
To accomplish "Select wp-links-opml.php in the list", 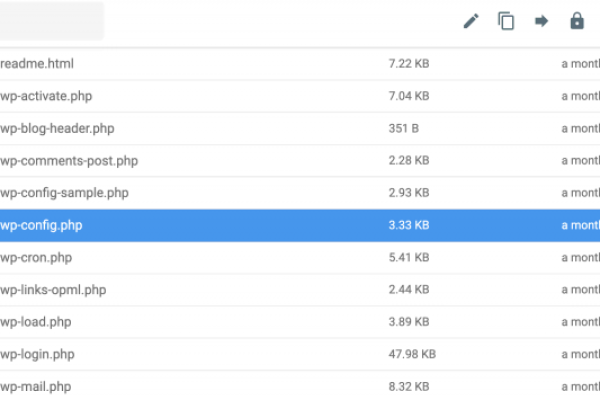I will (54, 290).
